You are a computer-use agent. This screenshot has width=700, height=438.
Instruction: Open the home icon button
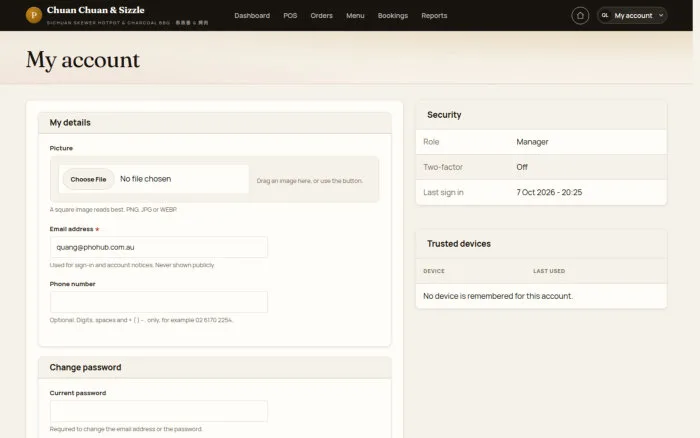pyautogui.click(x=580, y=16)
